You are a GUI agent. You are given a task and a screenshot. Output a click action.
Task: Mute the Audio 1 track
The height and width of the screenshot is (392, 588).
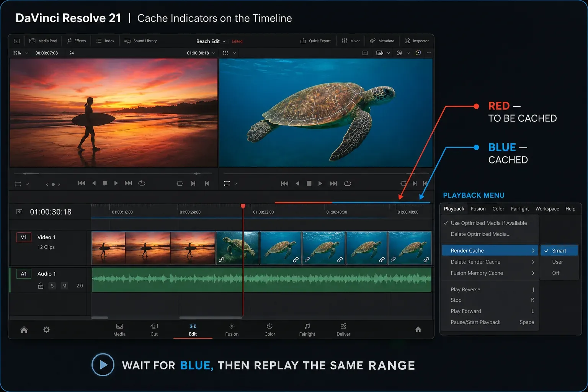pyautogui.click(x=64, y=286)
